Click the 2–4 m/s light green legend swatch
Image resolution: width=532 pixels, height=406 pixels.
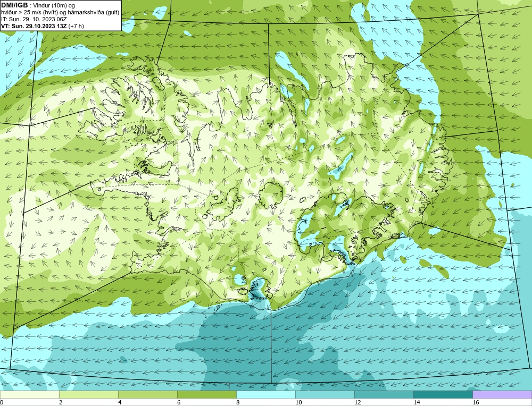(88, 394)
